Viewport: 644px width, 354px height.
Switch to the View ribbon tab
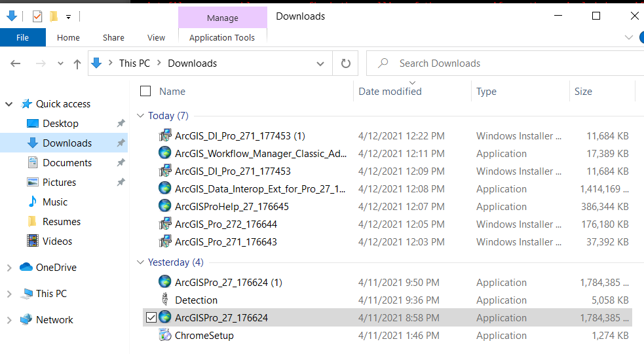[156, 38]
